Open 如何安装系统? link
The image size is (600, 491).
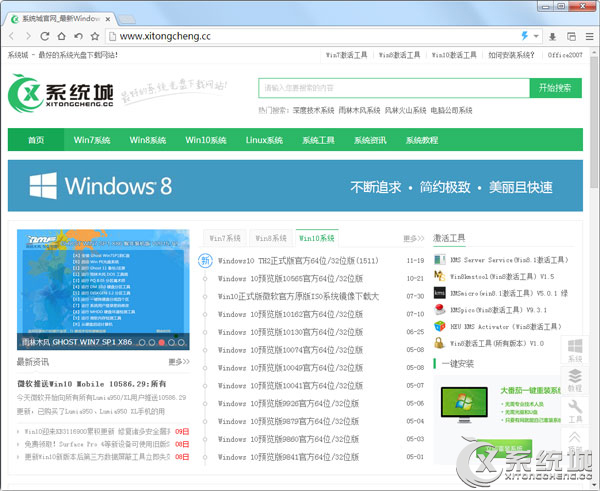(x=511, y=55)
